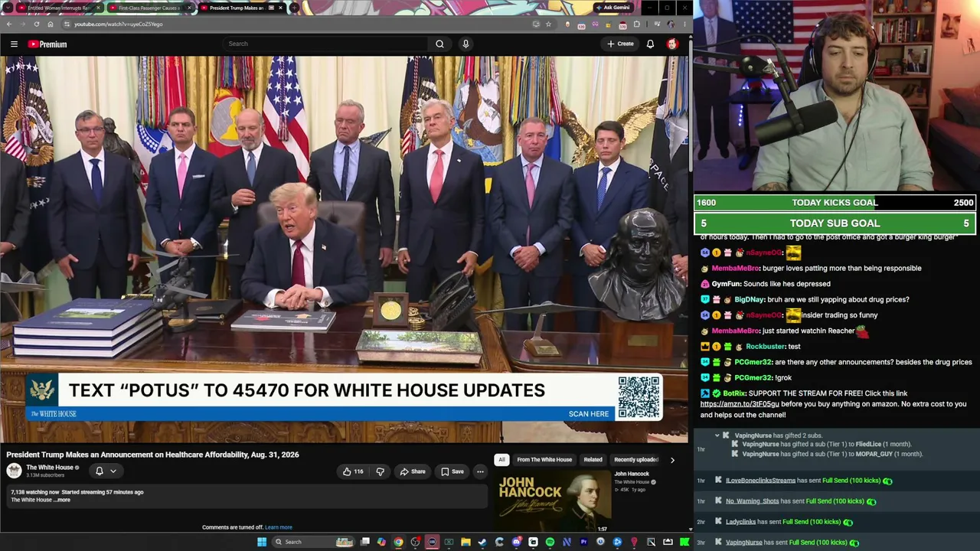
Task: Open the Windows Start menu
Action: tap(262, 542)
